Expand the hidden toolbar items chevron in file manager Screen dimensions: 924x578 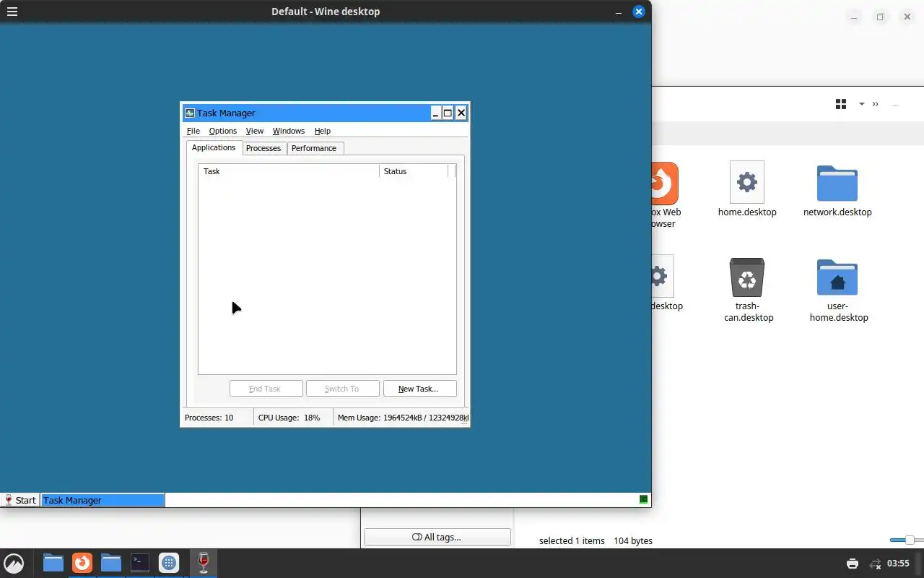(x=875, y=104)
